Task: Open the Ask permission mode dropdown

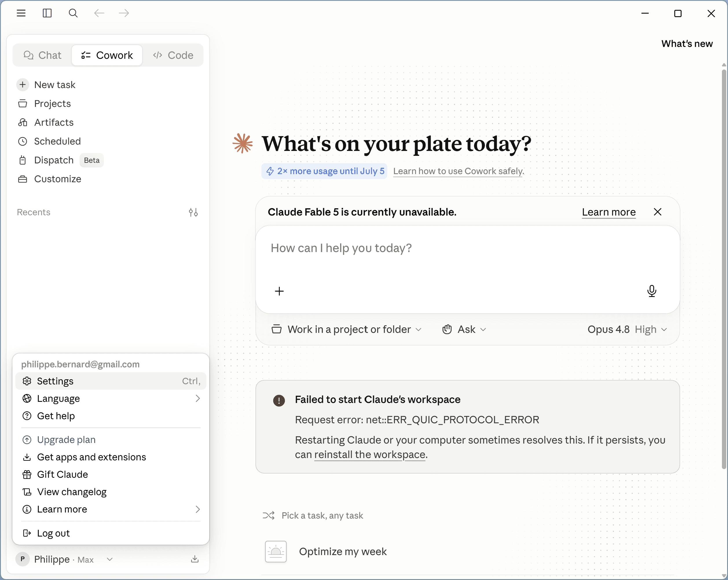Action: (x=464, y=330)
